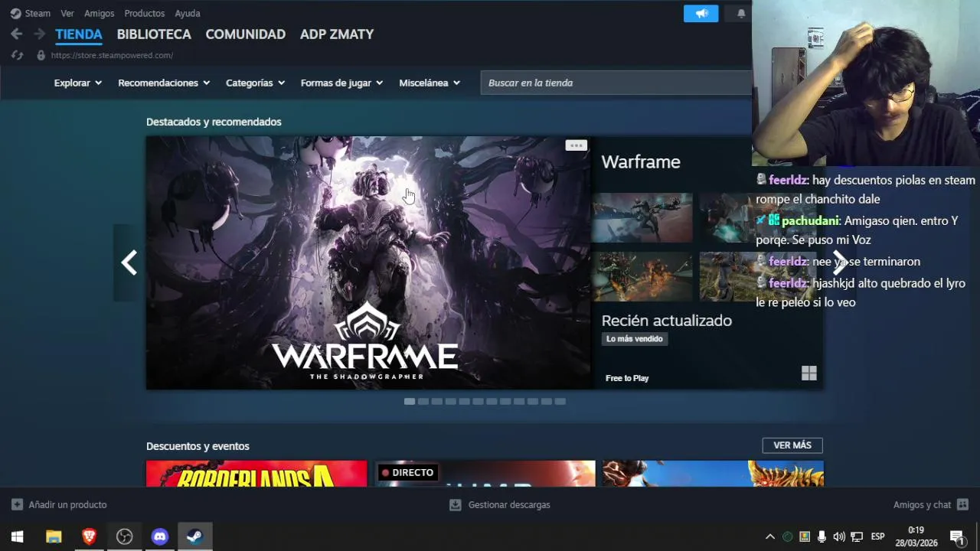Click the store.steampowered.com URL
This screenshot has height=551, width=980.
[x=112, y=55]
